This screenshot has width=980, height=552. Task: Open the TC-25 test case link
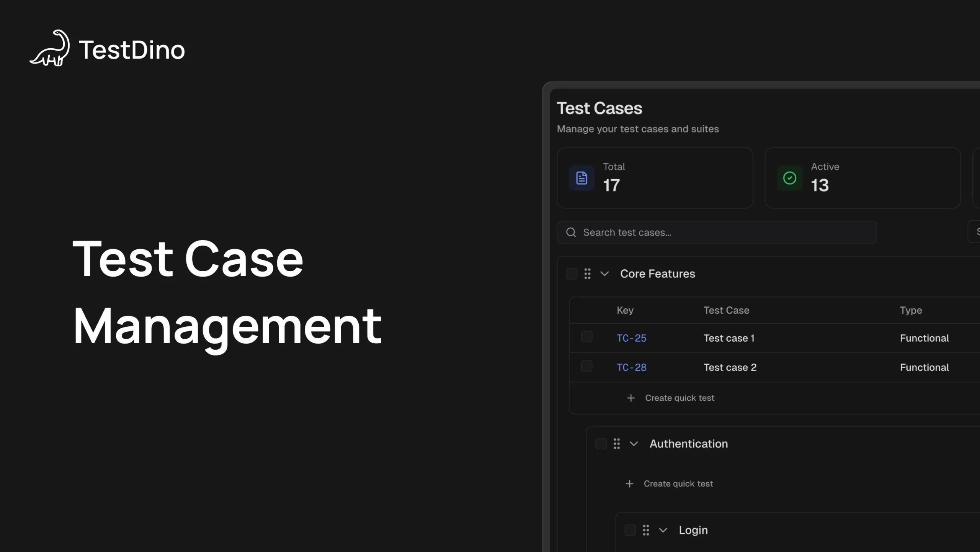click(x=631, y=338)
